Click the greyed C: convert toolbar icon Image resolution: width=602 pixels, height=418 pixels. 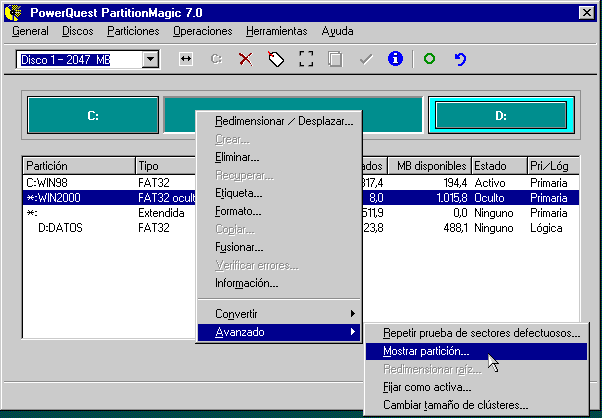tap(217, 59)
